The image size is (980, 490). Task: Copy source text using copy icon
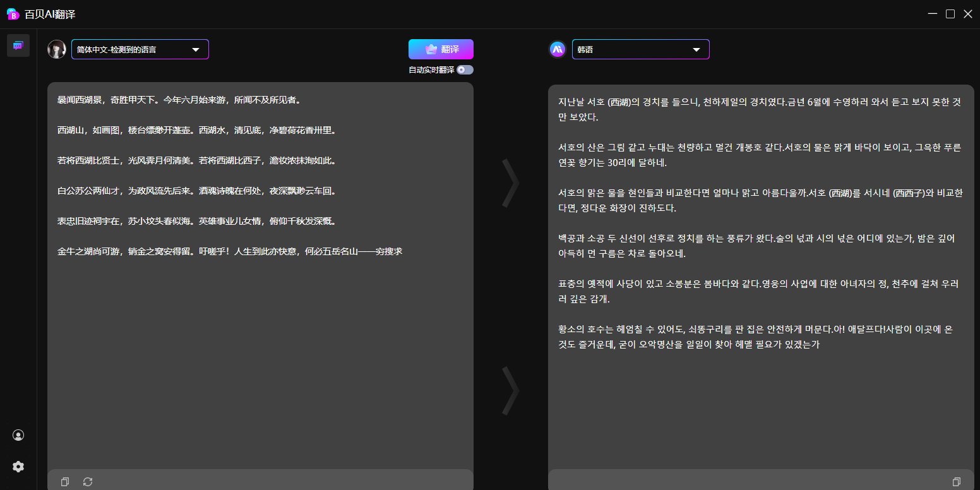coord(64,482)
